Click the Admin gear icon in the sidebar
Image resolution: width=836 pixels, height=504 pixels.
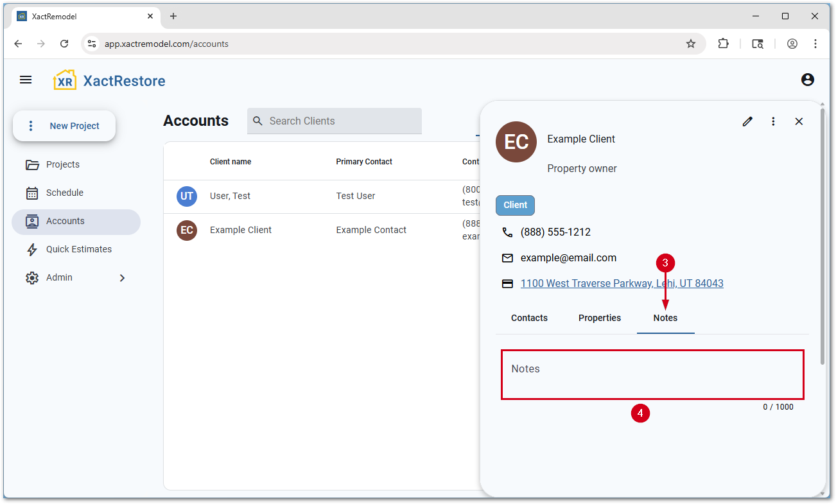(32, 278)
